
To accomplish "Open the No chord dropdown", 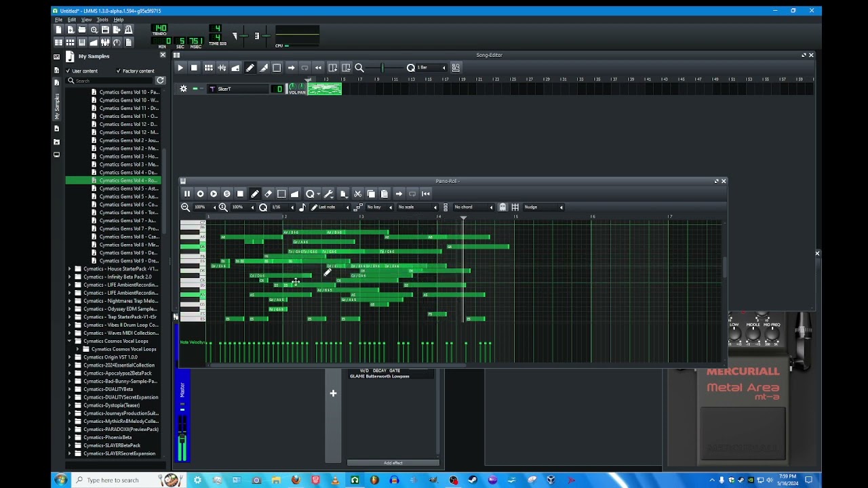I will coord(473,207).
